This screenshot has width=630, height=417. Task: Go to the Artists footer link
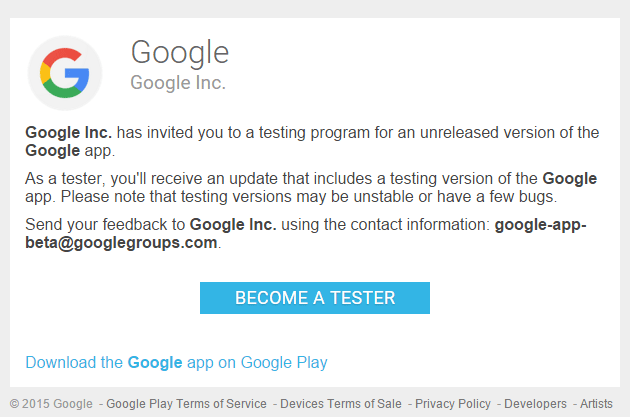(x=596, y=404)
